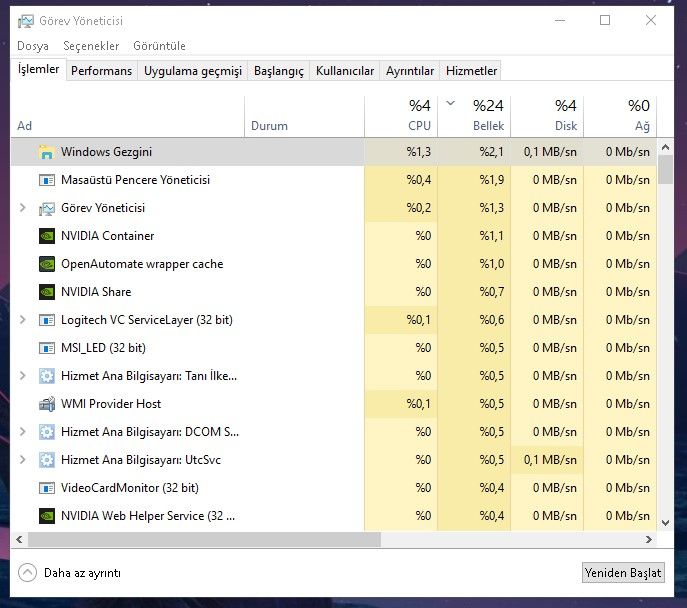This screenshot has height=608, width=687.
Task: Sort by the Durum column header
Action: 304,117
